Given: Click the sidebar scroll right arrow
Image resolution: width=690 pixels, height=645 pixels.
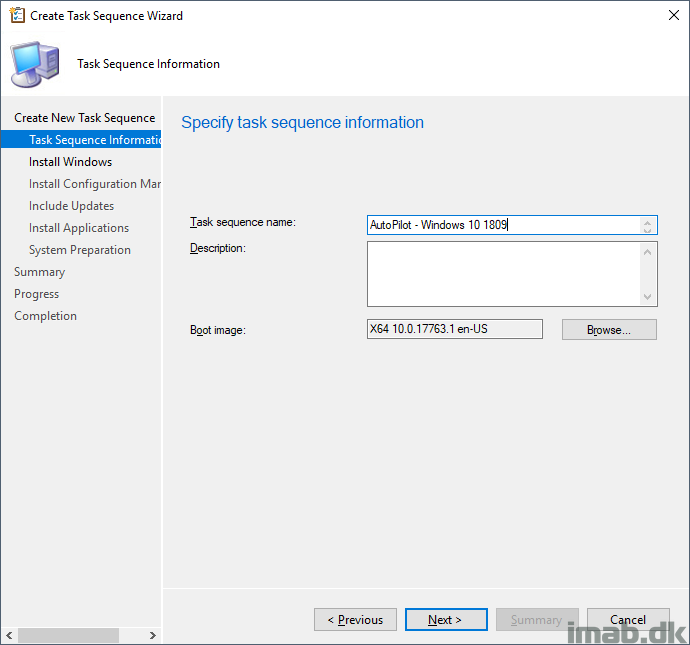Looking at the screenshot, I should pyautogui.click(x=153, y=635).
